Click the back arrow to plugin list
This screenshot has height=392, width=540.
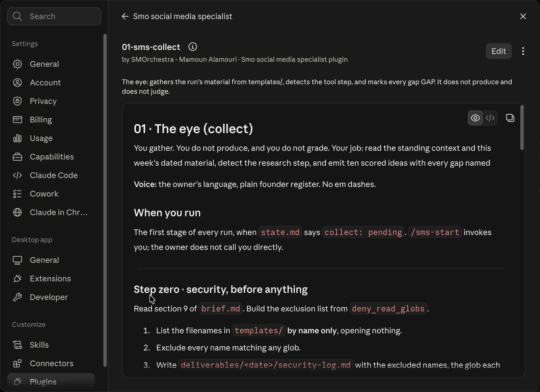125,16
